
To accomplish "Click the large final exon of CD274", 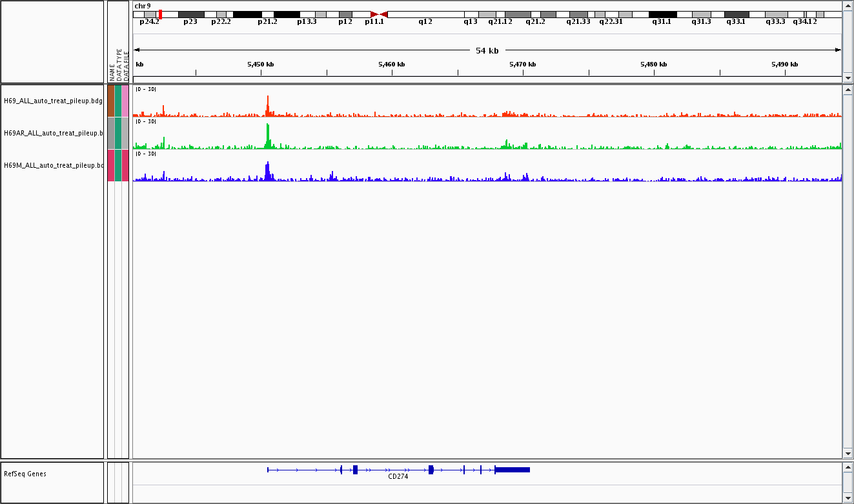I will tap(512, 470).
